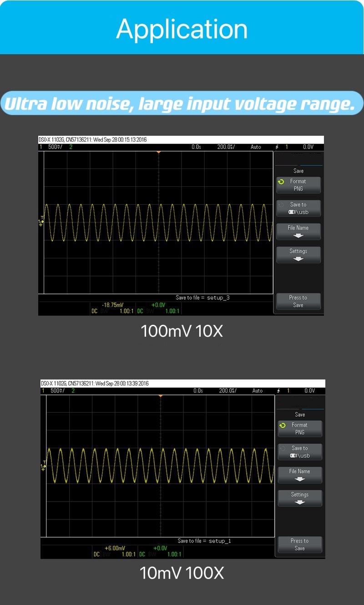Toggle channel 2 indicator in top scope header

71,147
